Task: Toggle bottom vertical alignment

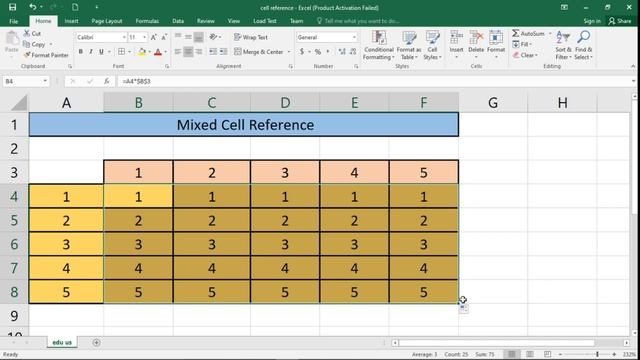Action: tap(198, 37)
